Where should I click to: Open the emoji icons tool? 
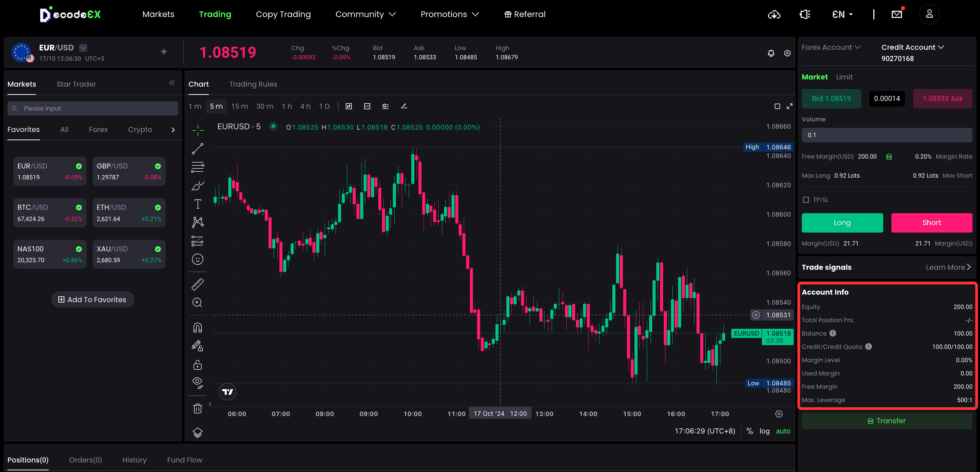pyautogui.click(x=197, y=259)
